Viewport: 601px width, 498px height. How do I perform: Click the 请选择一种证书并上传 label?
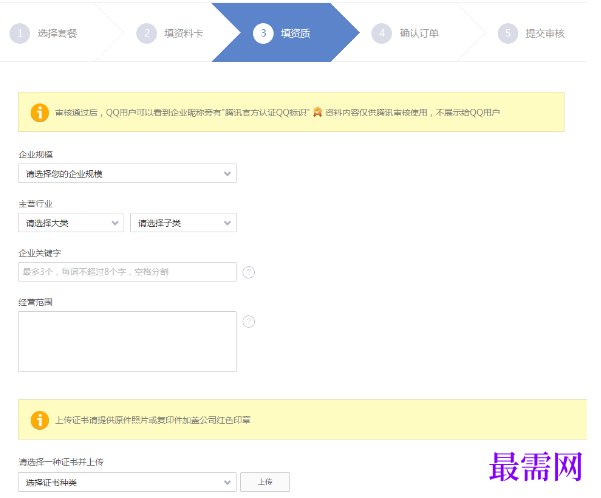pos(61,462)
